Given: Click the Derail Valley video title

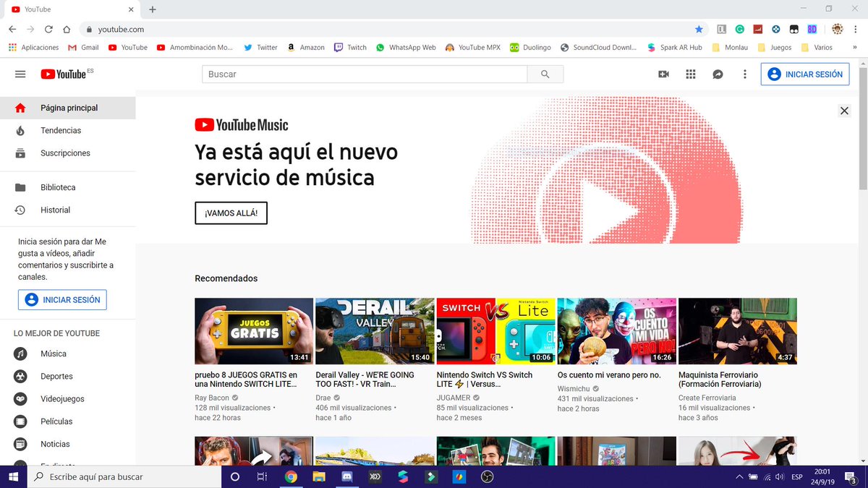Looking at the screenshot, I should pyautogui.click(x=366, y=380).
